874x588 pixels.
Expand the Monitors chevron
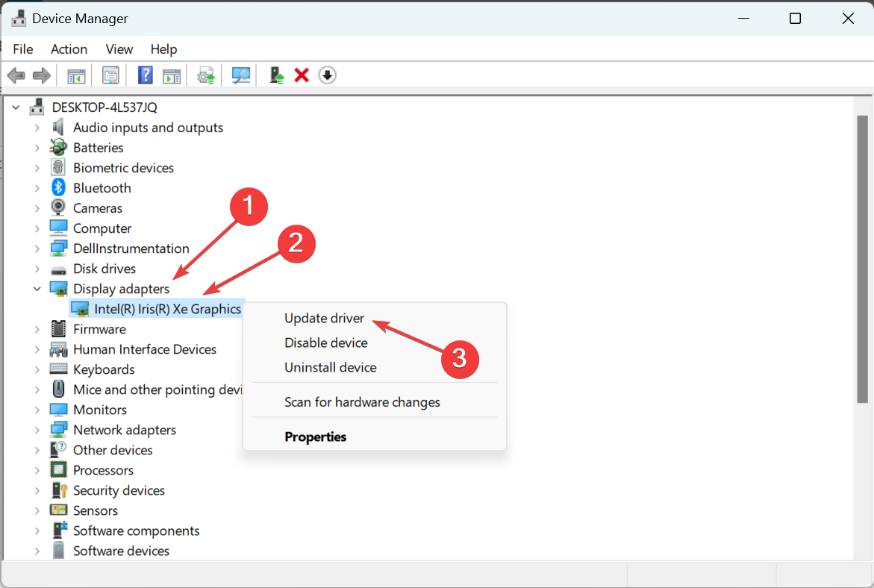pos(37,410)
